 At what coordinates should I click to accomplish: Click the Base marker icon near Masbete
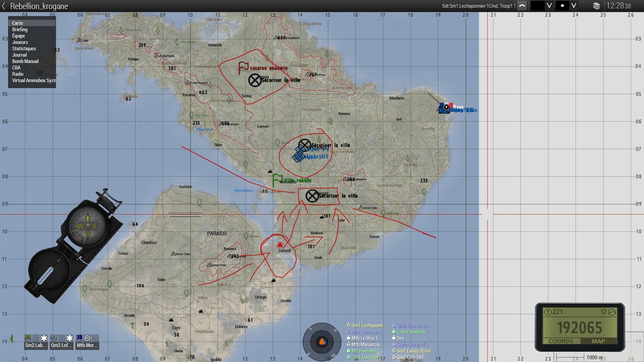(446, 108)
